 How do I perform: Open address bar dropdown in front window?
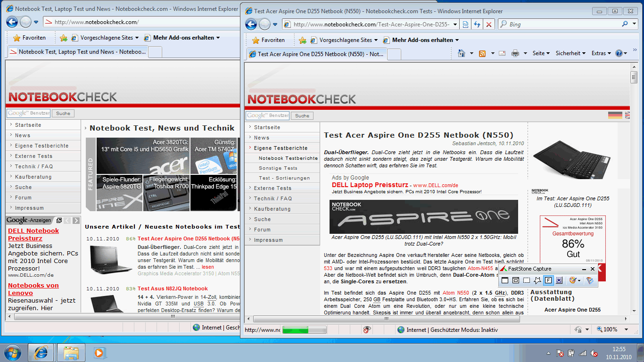coord(455,25)
